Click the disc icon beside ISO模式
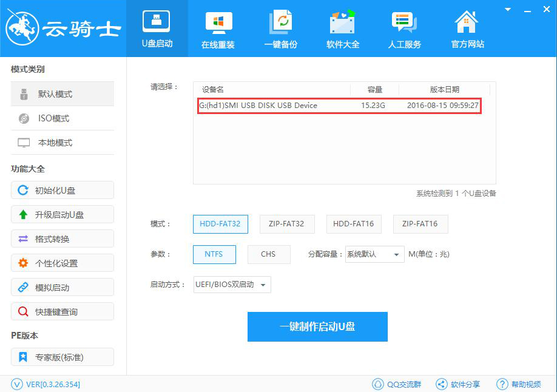 (24, 118)
